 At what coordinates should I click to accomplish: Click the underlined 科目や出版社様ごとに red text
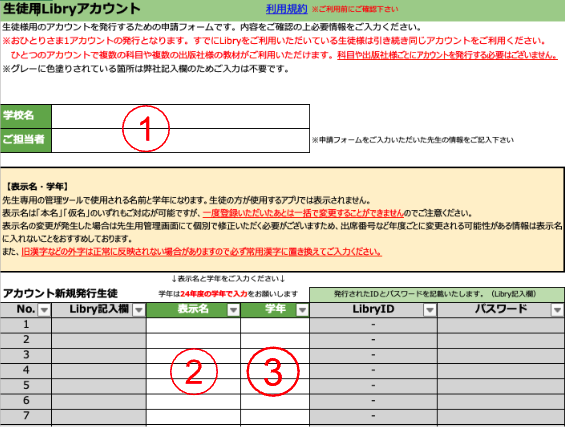click(447, 55)
